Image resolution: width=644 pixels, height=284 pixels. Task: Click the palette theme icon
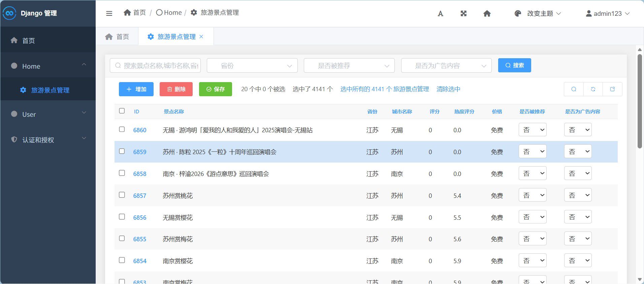coord(518,13)
